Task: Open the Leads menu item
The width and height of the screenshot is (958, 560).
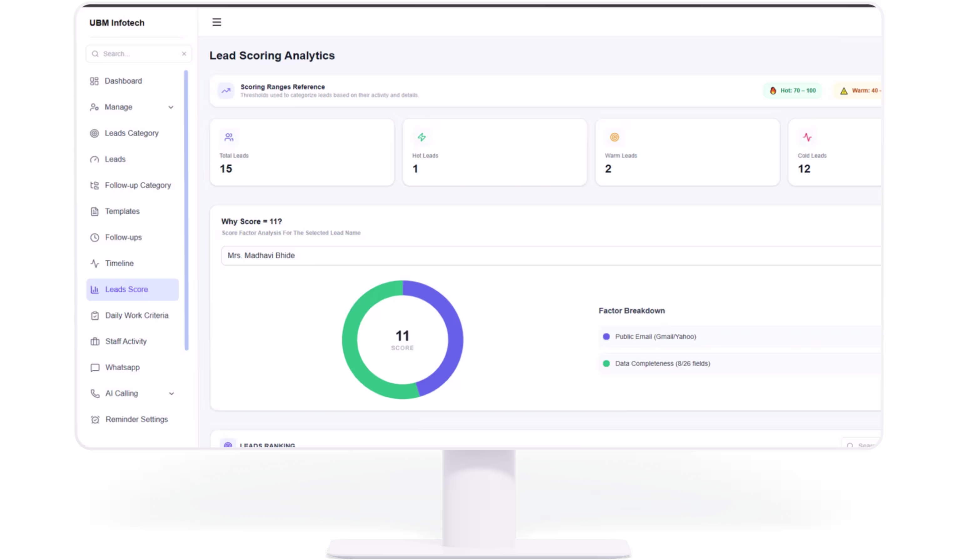Action: [x=115, y=159]
